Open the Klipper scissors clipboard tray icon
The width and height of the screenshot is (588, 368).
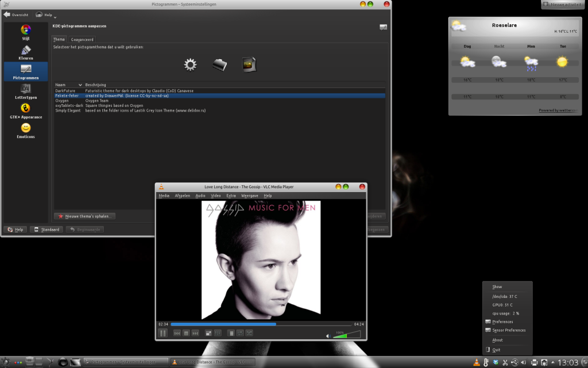coord(505,362)
